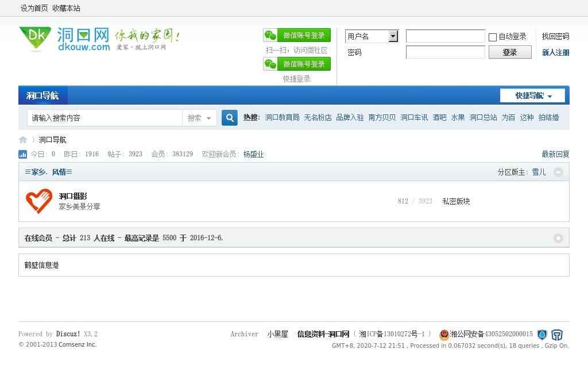This screenshot has height=380, width=588.
Task: Click the blue search magnifier button
Action: click(230, 118)
